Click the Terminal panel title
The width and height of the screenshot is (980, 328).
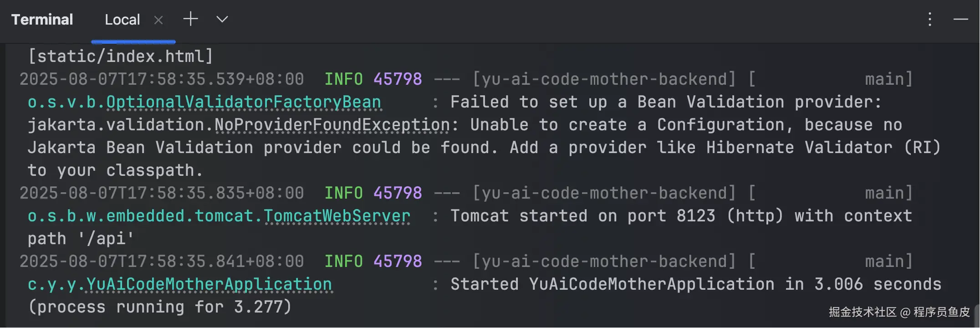point(42,20)
